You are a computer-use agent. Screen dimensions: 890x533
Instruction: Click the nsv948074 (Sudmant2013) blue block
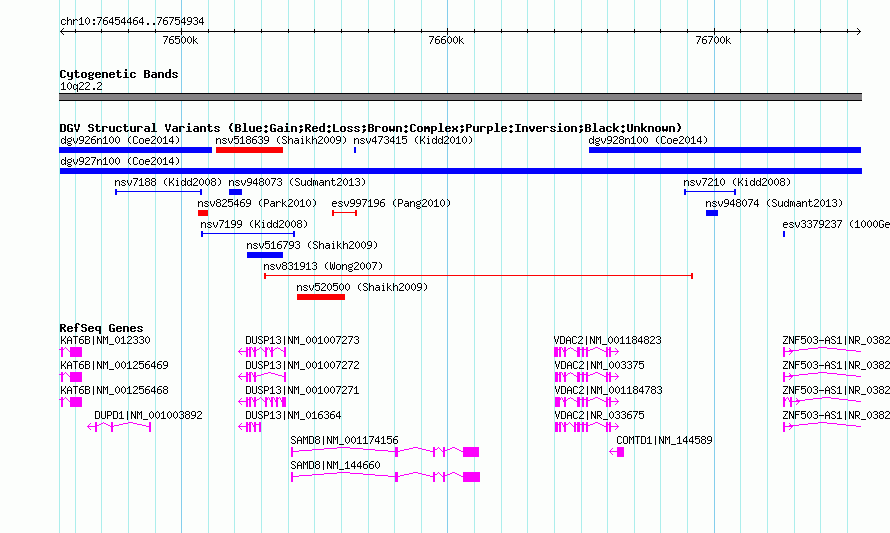712,213
